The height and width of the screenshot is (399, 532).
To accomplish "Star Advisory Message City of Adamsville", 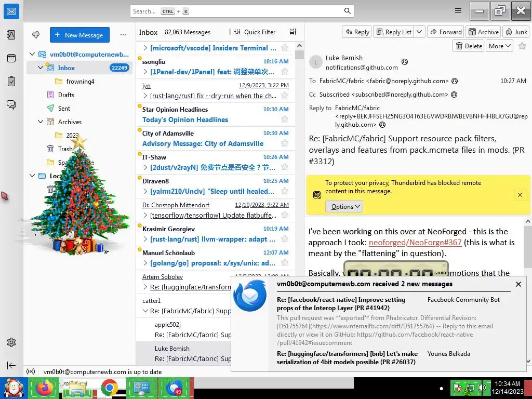I will pos(285,143).
